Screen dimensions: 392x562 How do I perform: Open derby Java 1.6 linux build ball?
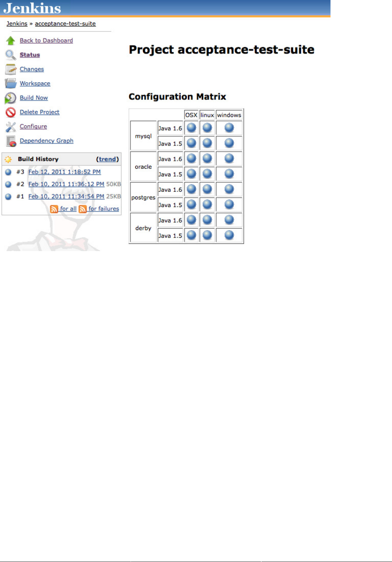(x=207, y=220)
